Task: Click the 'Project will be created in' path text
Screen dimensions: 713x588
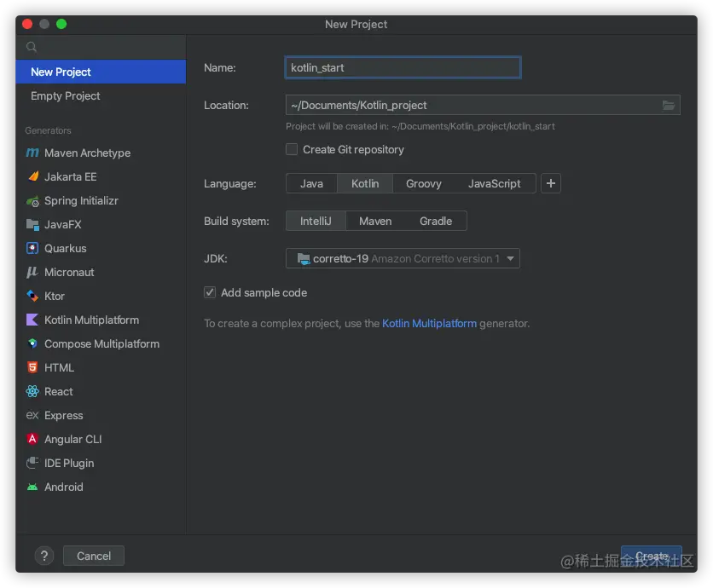Action: (x=420, y=126)
